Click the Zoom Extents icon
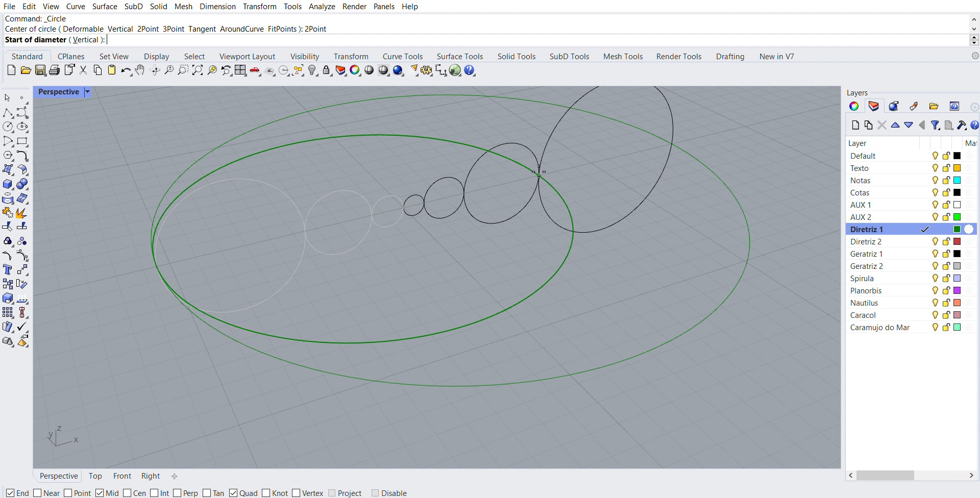 point(198,70)
